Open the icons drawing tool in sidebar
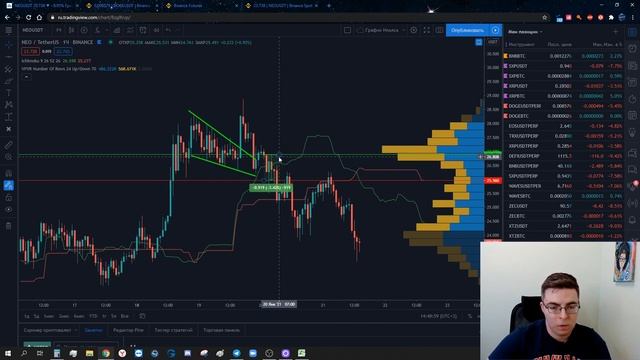The height and width of the screenshot is (360, 640). click(9, 129)
